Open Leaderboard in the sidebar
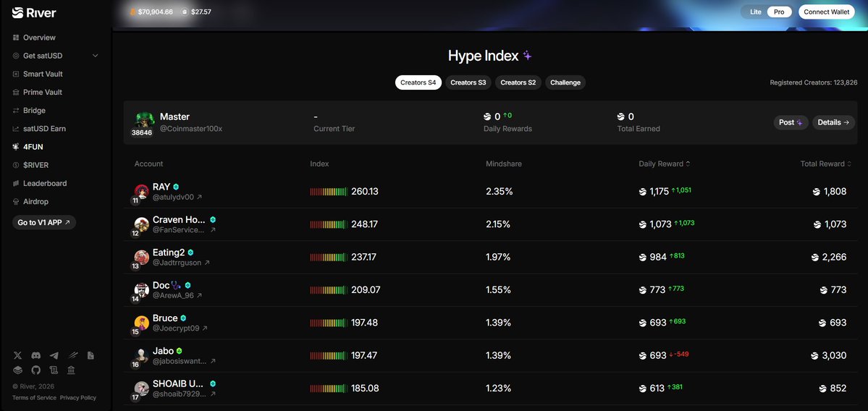868x411 pixels. click(39, 183)
